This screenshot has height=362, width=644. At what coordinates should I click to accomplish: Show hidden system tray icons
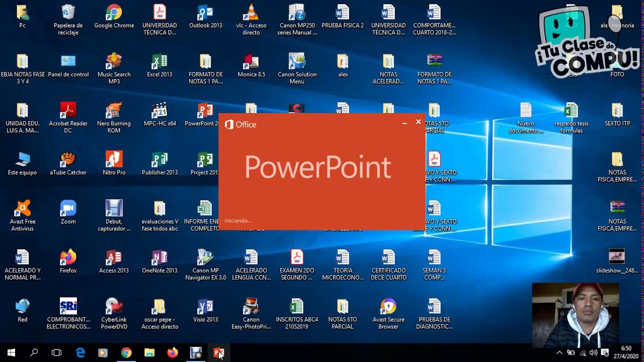(x=559, y=352)
